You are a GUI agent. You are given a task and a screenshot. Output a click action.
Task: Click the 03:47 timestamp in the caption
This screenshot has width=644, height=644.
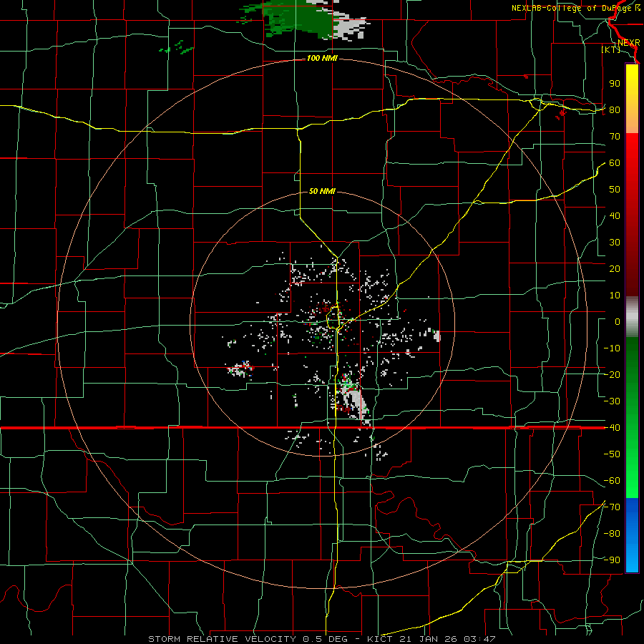480,639
